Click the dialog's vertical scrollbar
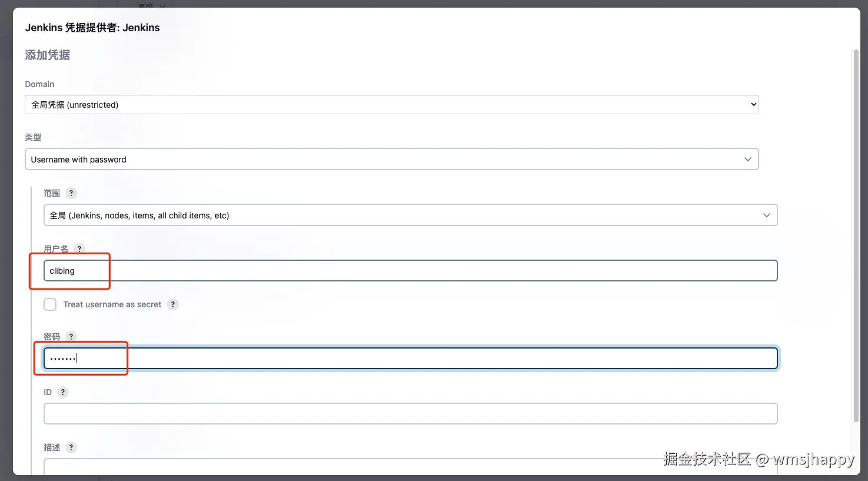The width and height of the screenshot is (868, 481). point(856,235)
